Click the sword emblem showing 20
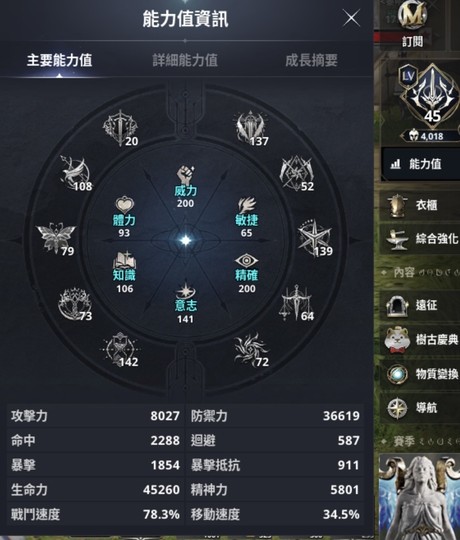 [x=121, y=127]
